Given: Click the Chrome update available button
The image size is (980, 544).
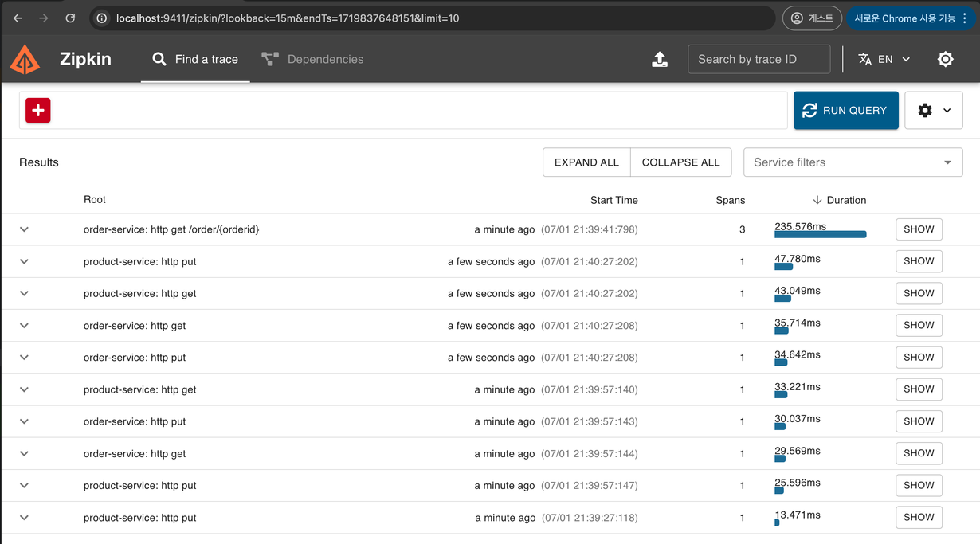Looking at the screenshot, I should point(911,18).
